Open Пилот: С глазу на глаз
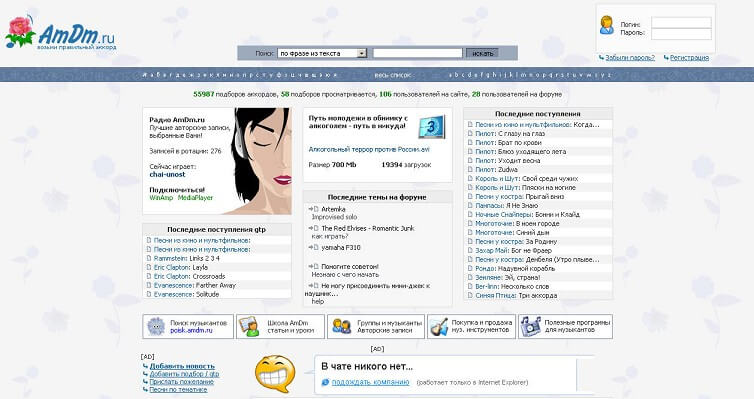 coord(510,134)
